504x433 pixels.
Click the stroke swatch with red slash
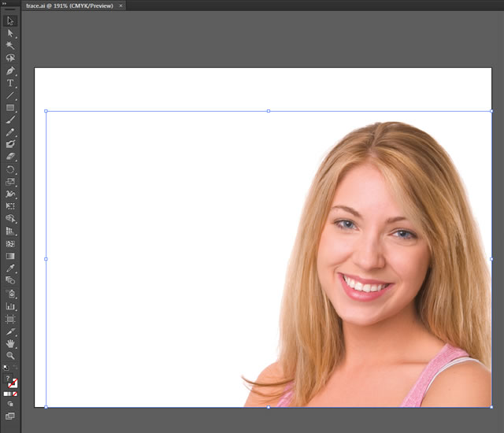pyautogui.click(x=13, y=383)
